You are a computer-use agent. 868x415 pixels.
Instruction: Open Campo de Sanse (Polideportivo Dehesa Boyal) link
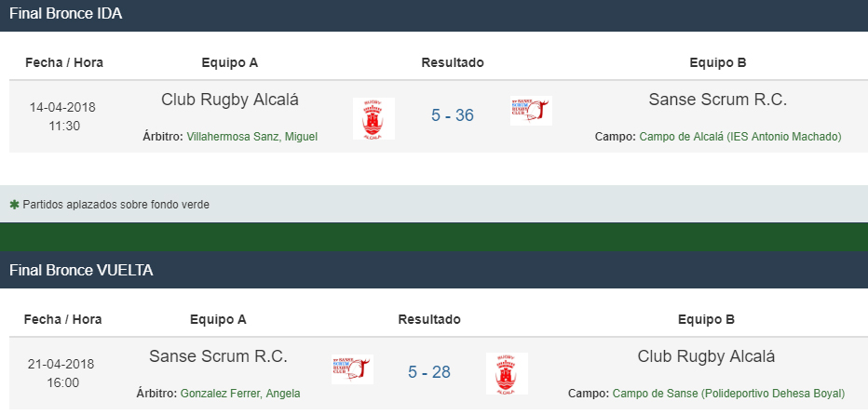[728, 394]
